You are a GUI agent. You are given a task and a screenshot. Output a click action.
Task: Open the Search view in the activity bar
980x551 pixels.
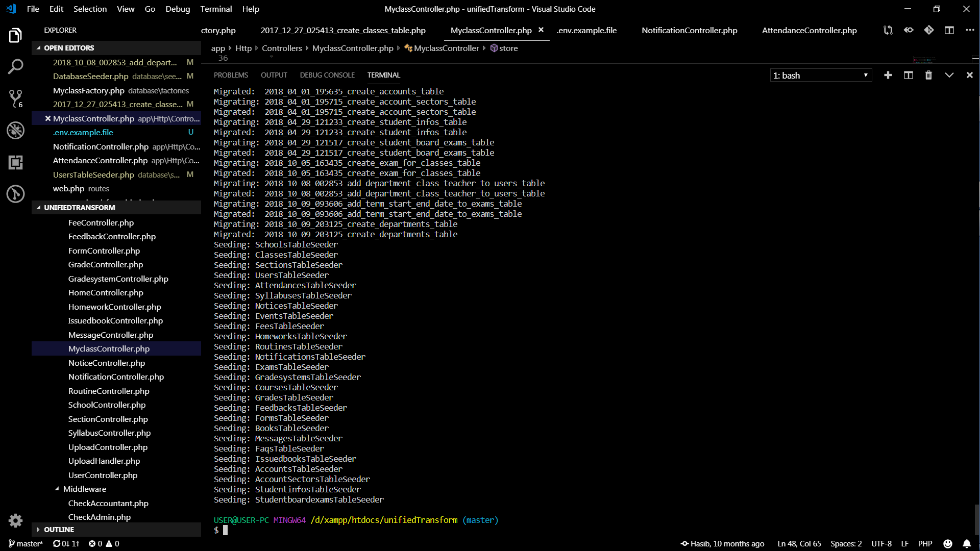point(16,66)
